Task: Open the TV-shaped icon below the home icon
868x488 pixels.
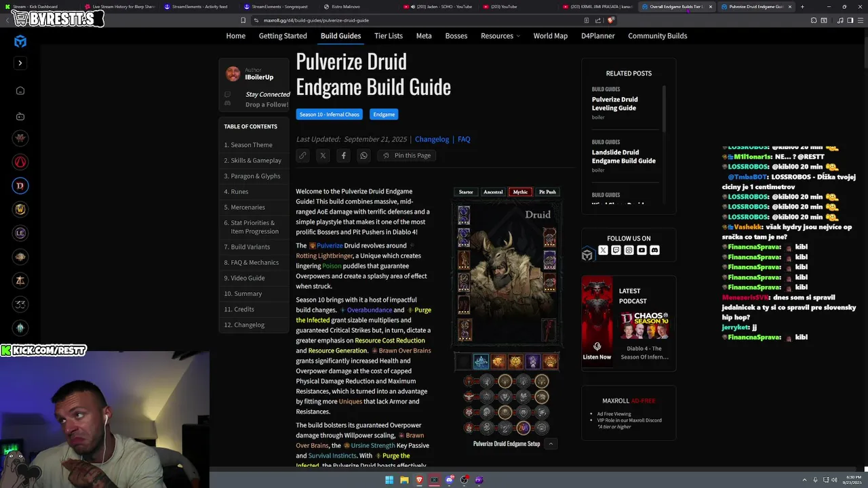Action: pos(20,117)
